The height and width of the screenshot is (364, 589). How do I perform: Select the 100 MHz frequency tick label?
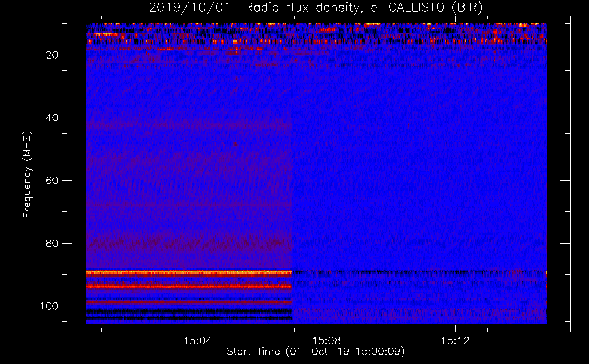49,306
